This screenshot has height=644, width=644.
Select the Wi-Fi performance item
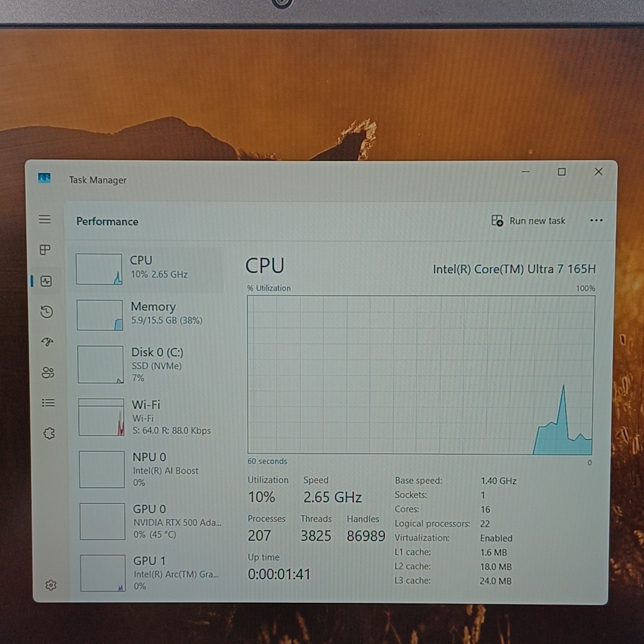coord(149,417)
